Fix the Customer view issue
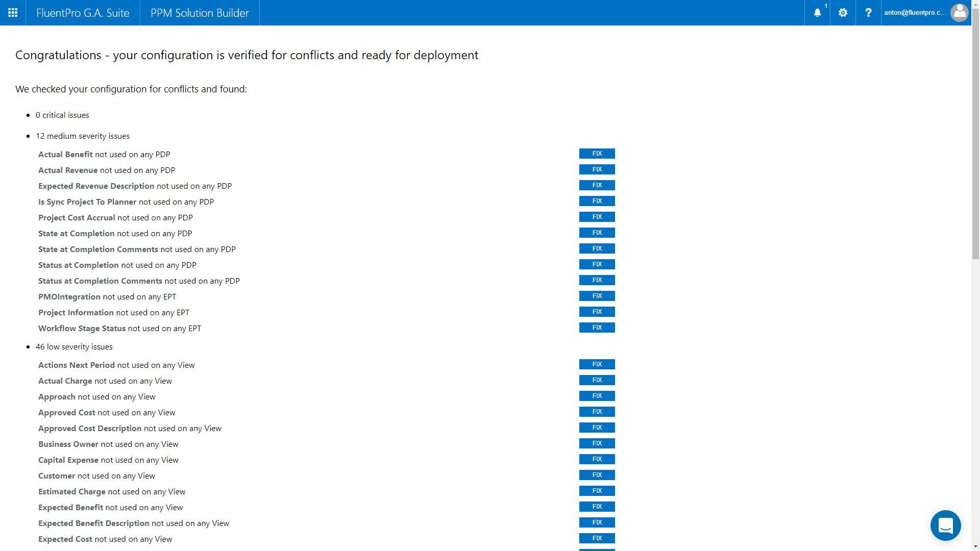 pyautogui.click(x=597, y=474)
